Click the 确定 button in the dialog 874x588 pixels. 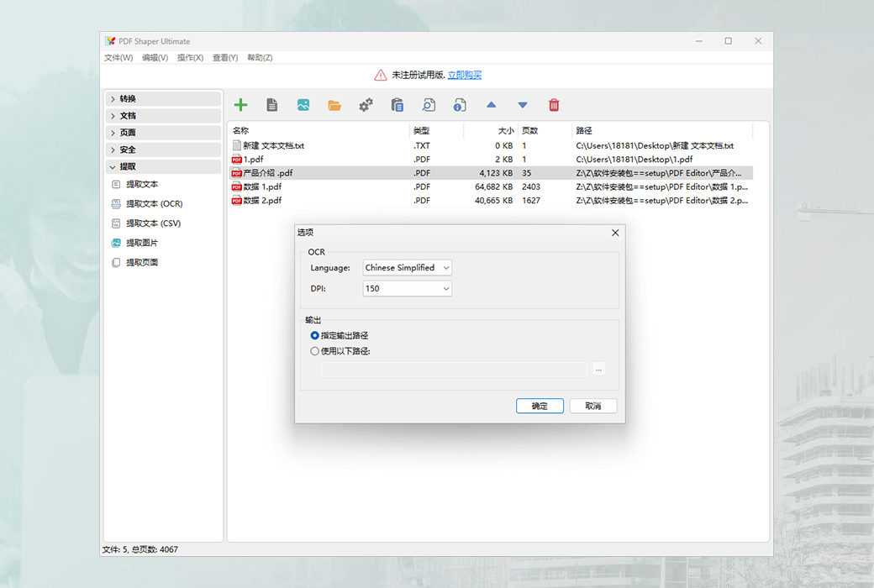coord(539,406)
